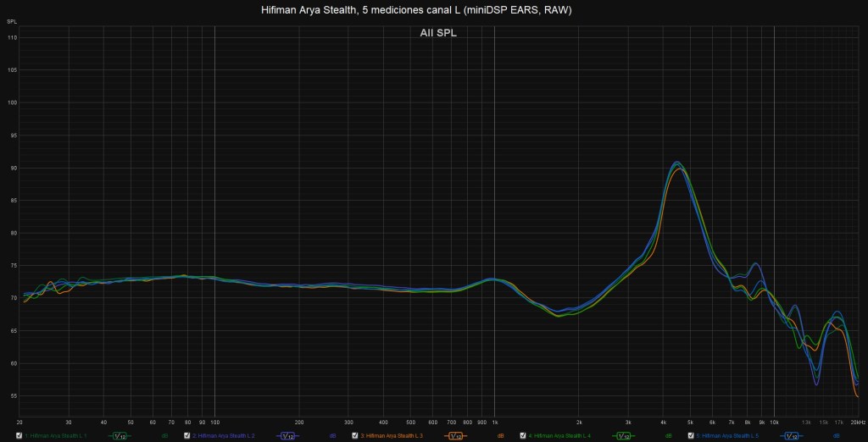The width and height of the screenshot is (868, 442).
Task: Select the Hifiman Arya Stealth L 2 legend label
Action: 225,436
